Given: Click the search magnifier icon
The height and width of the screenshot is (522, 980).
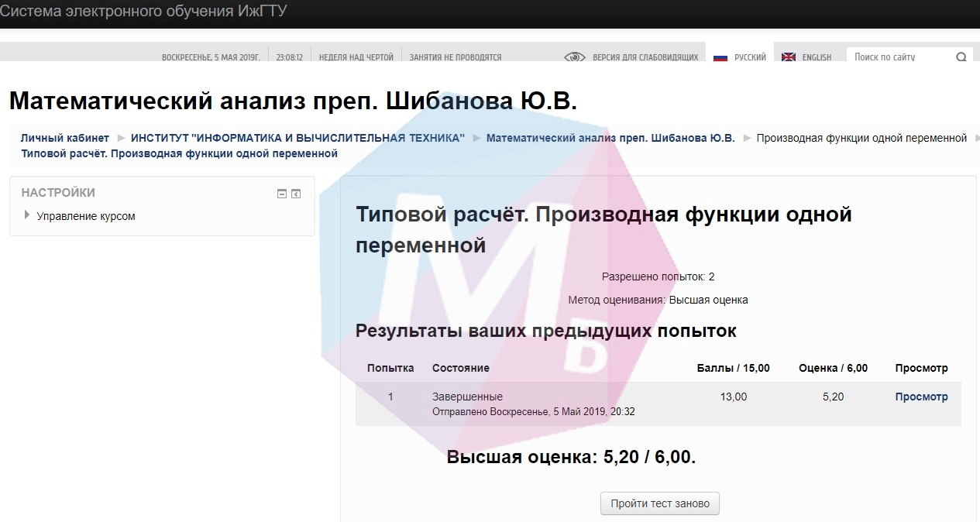Looking at the screenshot, I should click(x=961, y=57).
